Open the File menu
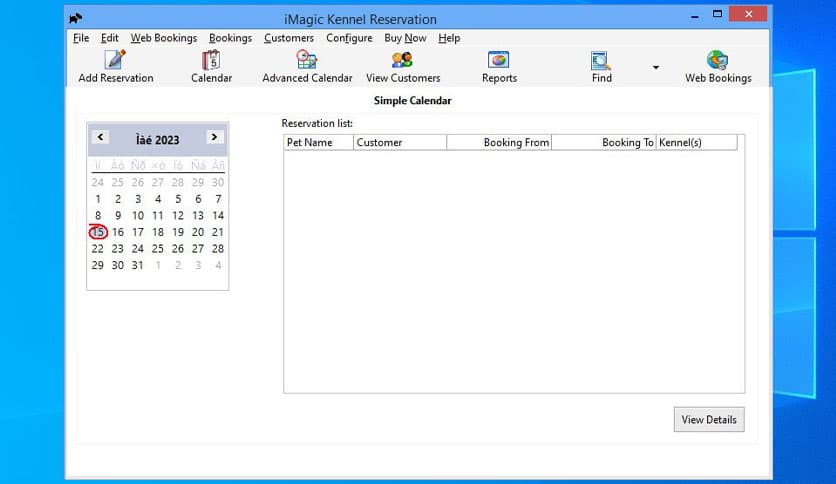 81,38
